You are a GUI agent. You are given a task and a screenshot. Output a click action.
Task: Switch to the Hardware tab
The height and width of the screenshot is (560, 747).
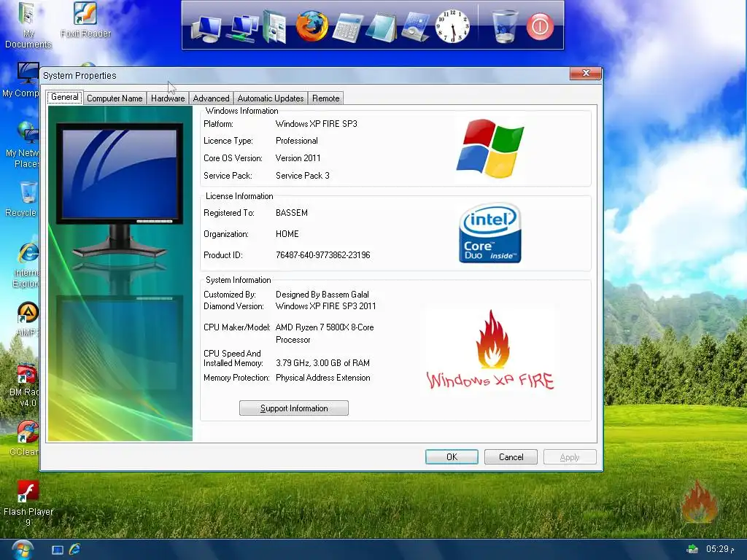click(168, 98)
